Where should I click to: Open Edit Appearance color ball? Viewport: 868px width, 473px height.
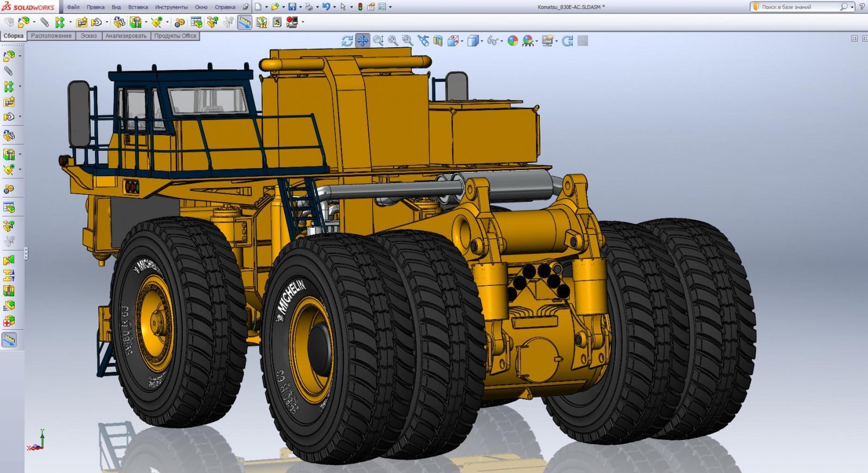pyautogui.click(x=513, y=41)
